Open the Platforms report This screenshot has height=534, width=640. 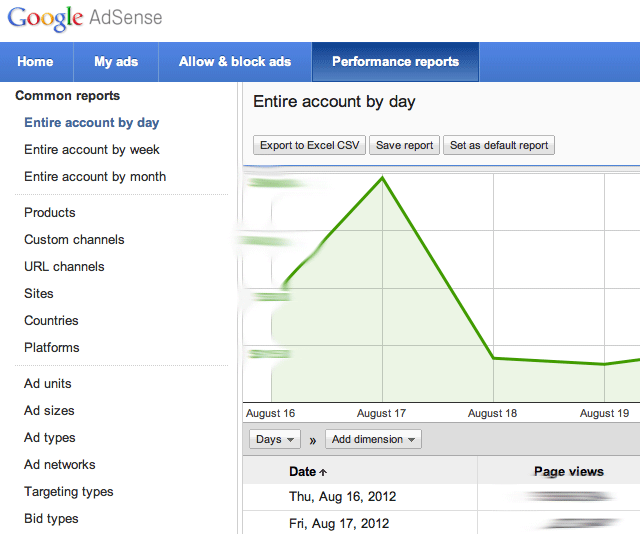[x=52, y=347]
